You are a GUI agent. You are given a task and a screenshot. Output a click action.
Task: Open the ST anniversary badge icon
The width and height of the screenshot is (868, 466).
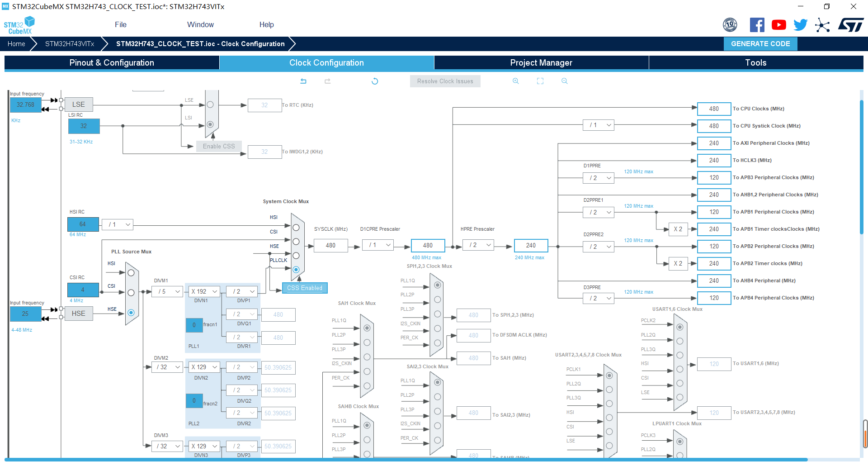tap(730, 25)
